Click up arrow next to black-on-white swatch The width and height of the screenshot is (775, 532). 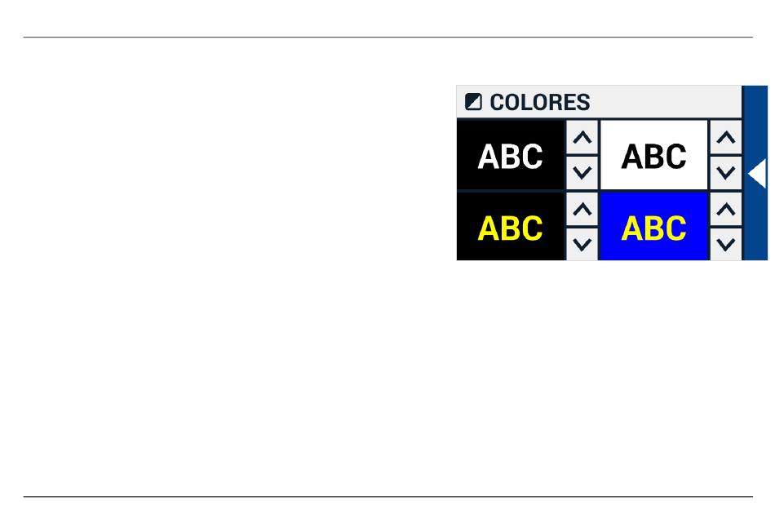tap(725, 137)
